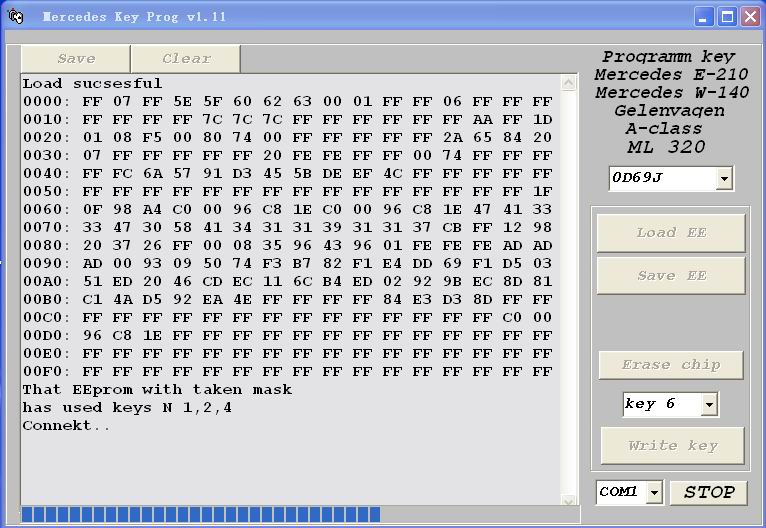766x528 pixels.
Task: Click the address label 0090:
Action: 46,263
